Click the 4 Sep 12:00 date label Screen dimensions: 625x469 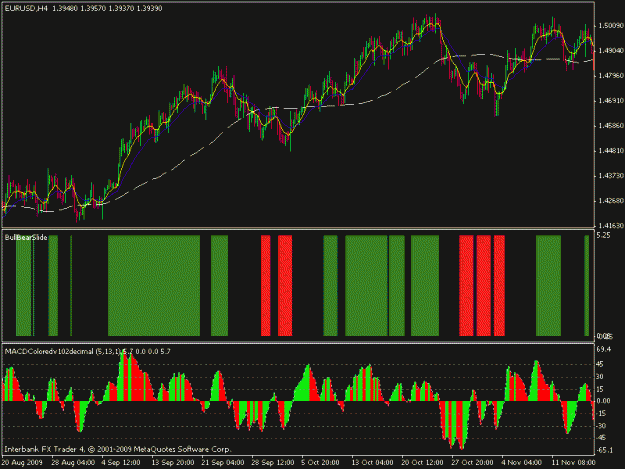pos(121,463)
